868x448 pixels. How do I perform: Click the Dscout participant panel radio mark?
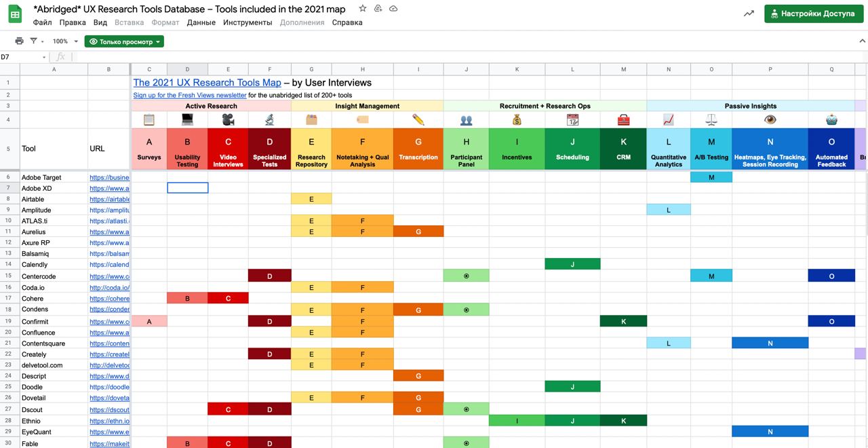466,409
